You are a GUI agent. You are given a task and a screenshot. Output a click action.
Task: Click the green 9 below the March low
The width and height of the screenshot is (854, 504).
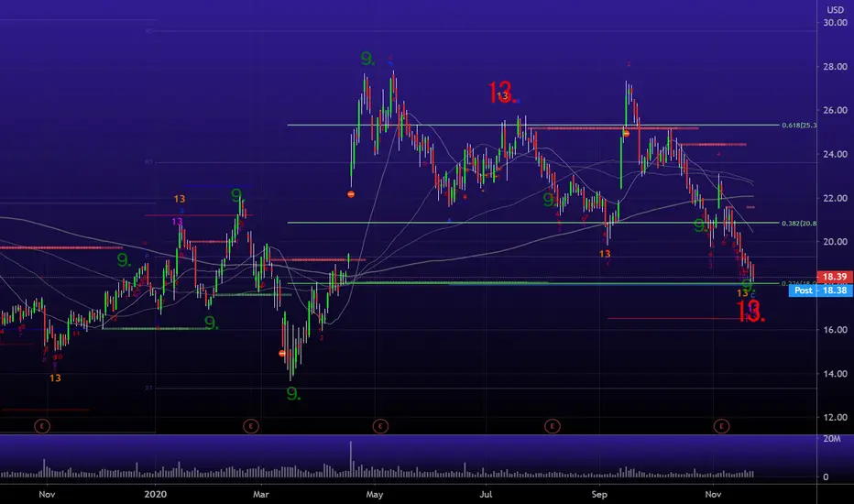click(x=293, y=393)
